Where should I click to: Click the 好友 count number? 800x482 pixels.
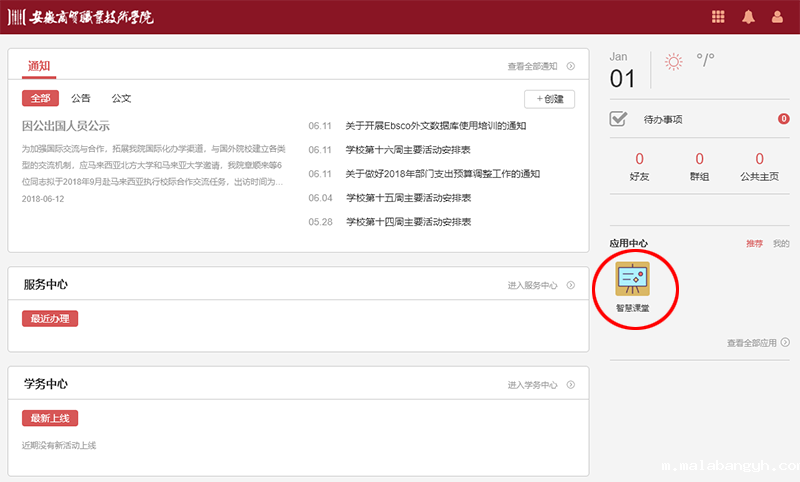(639, 159)
